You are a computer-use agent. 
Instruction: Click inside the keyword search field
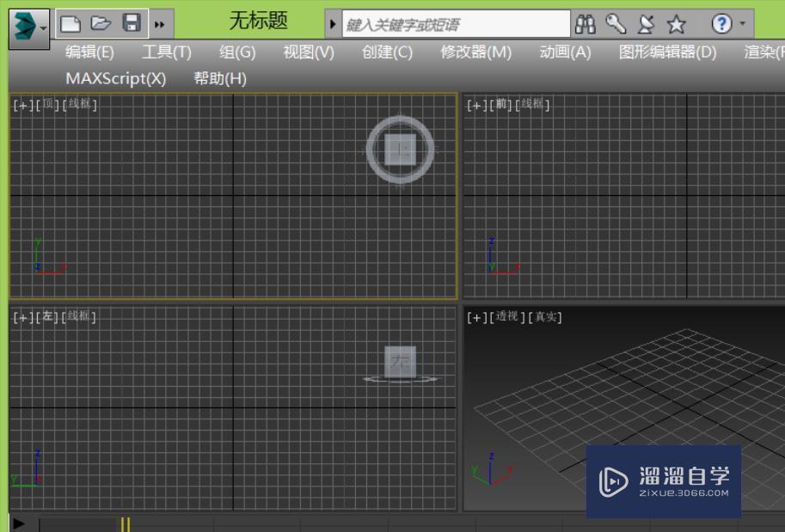coord(447,22)
